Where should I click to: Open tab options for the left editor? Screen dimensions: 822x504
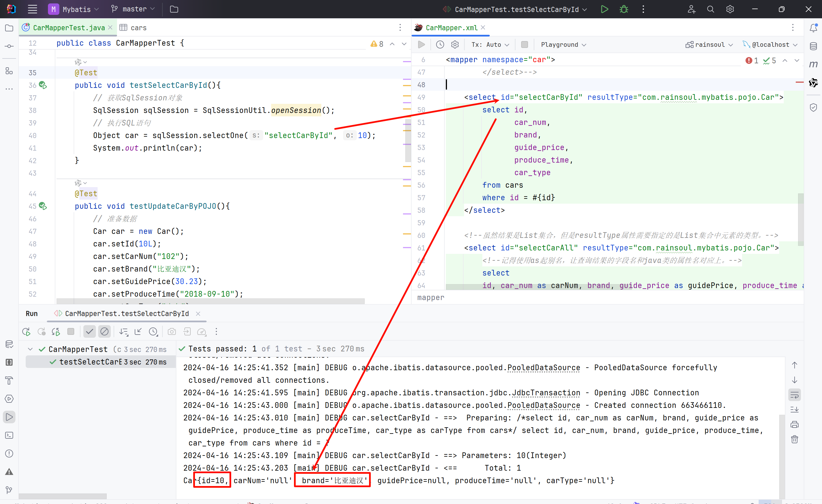[x=400, y=28]
